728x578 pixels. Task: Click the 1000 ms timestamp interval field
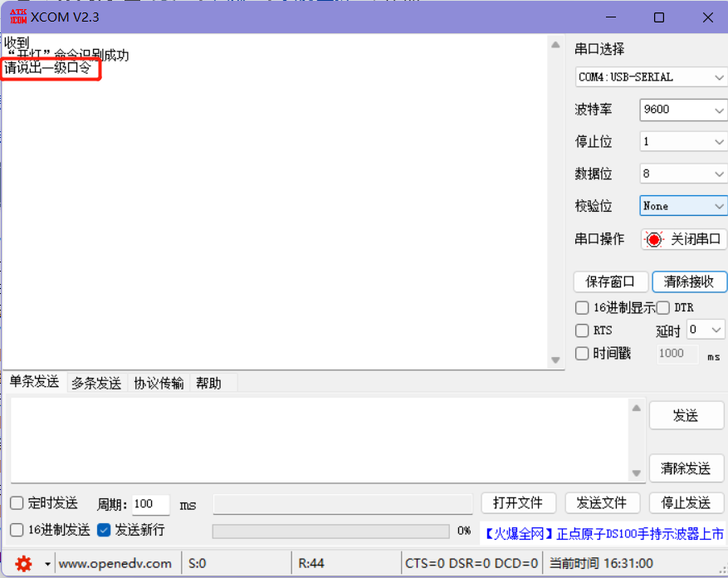click(x=677, y=354)
